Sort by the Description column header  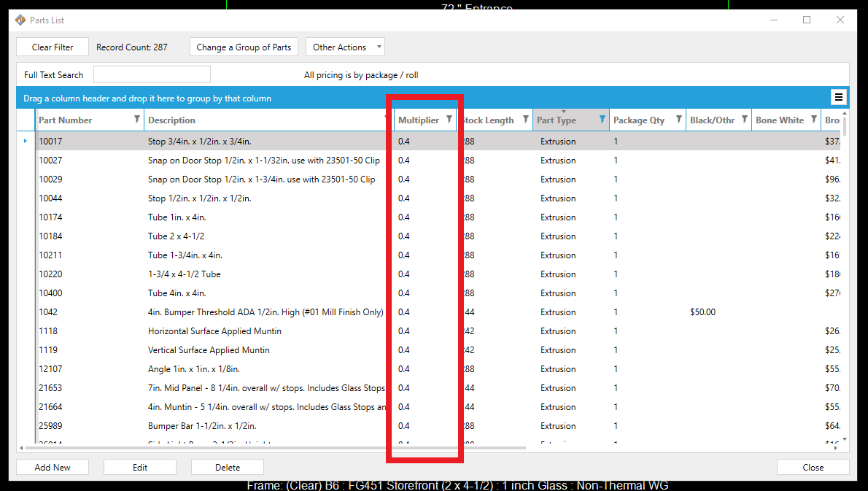pyautogui.click(x=171, y=120)
